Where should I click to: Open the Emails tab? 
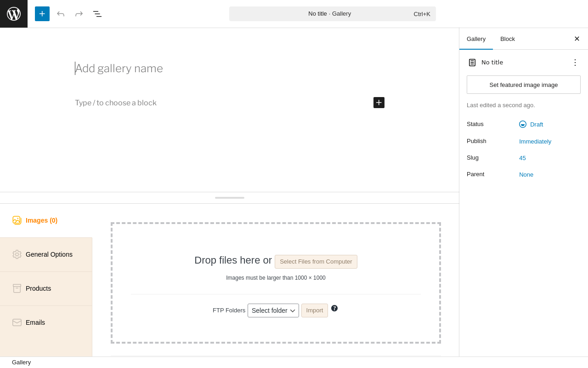click(46, 322)
